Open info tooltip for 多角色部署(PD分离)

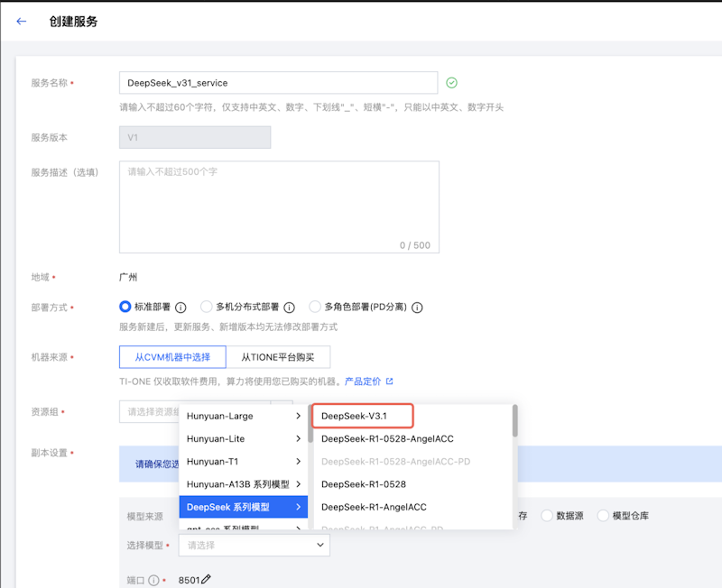tap(417, 307)
